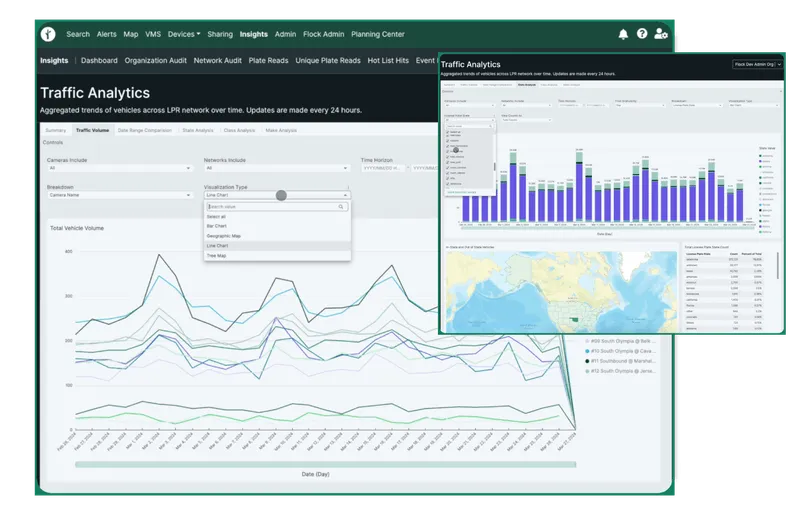Choose Line Chart visualization option
Viewport: 800px width, 514px height.
pyautogui.click(x=277, y=246)
